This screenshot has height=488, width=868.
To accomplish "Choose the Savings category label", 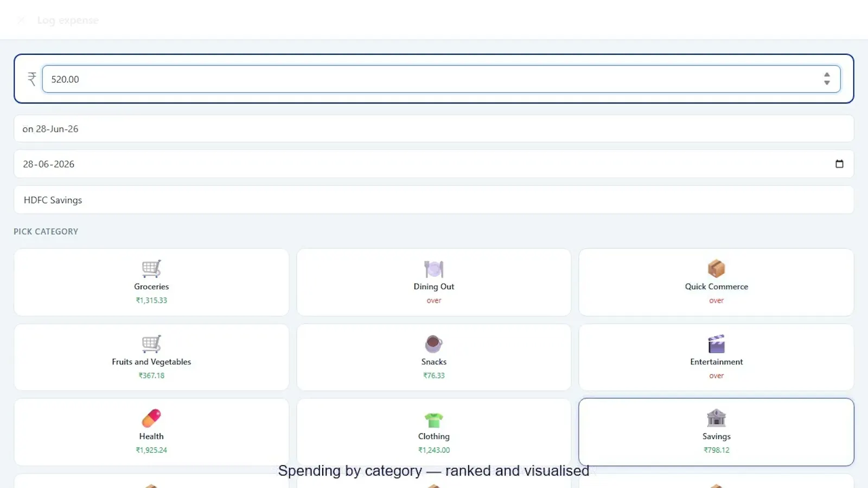I will tap(717, 436).
